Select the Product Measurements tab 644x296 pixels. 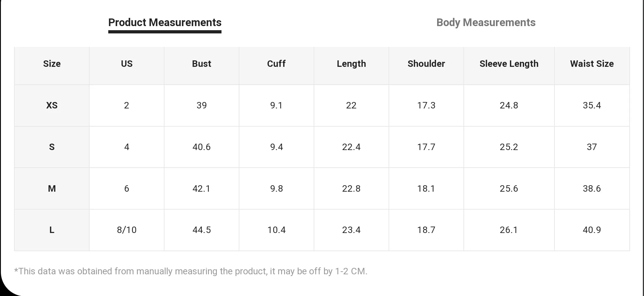click(x=165, y=23)
